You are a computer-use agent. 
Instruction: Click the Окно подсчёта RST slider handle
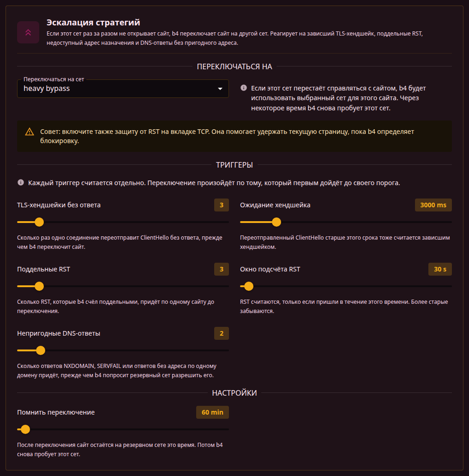point(249,286)
